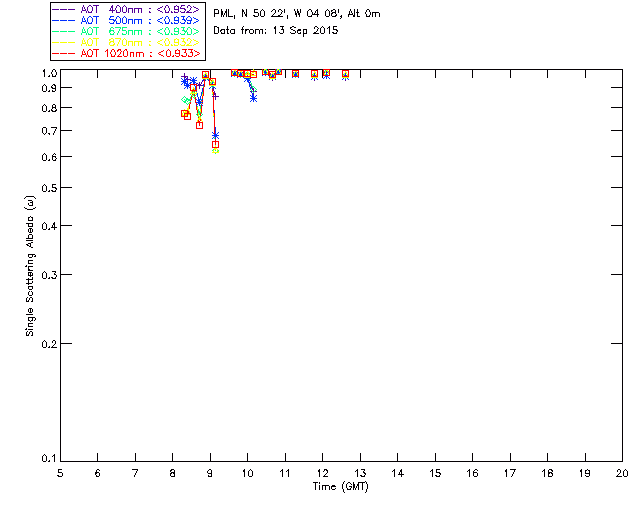Click the y-axis tick label 0.3

(x=49, y=275)
